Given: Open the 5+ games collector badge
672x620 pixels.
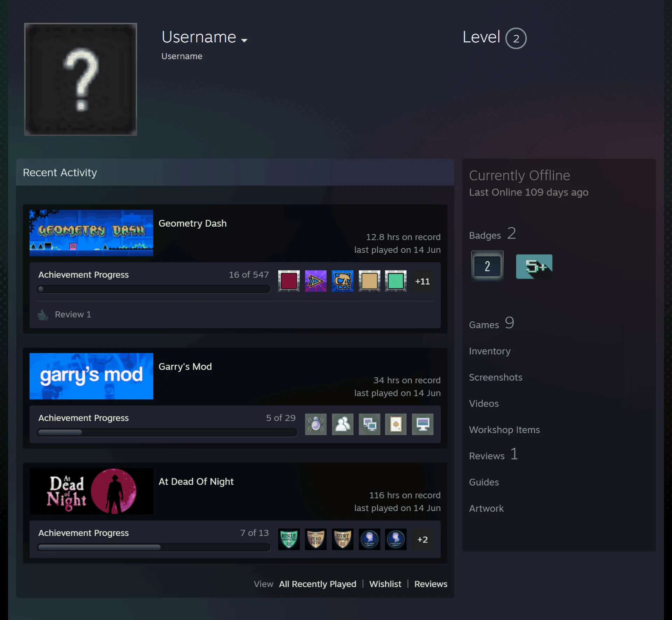Looking at the screenshot, I should coord(534,267).
